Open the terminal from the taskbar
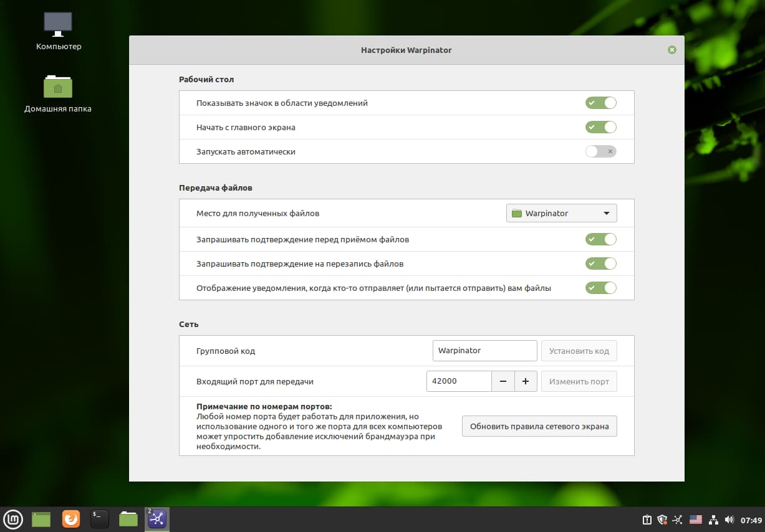 pyautogui.click(x=100, y=519)
